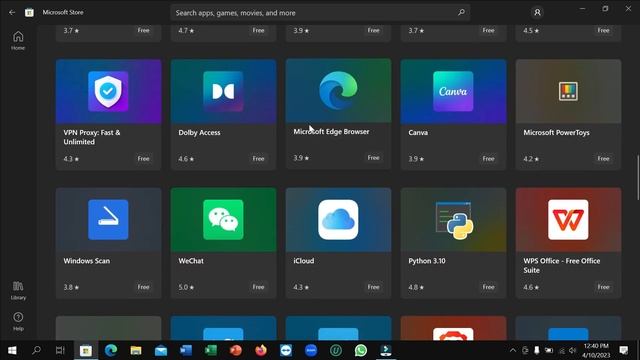Click the Free badge on Dolby Access card
Screen dimensions: 640x360
pos(258,159)
